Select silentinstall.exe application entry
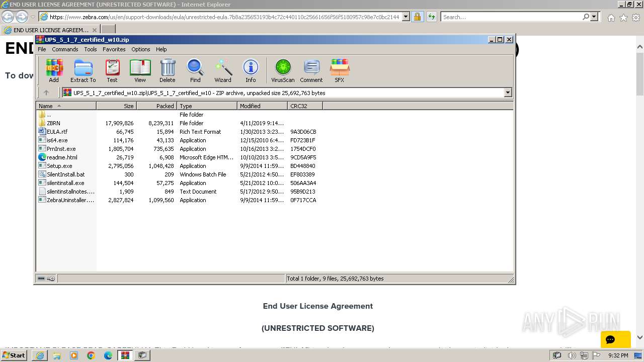The image size is (644, 362). click(x=65, y=183)
